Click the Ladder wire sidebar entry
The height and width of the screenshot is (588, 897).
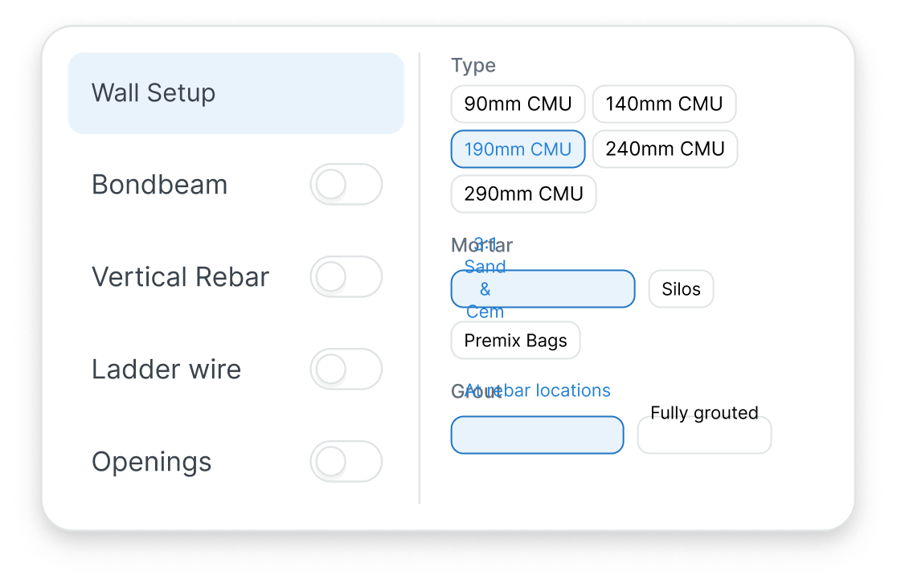[166, 369]
